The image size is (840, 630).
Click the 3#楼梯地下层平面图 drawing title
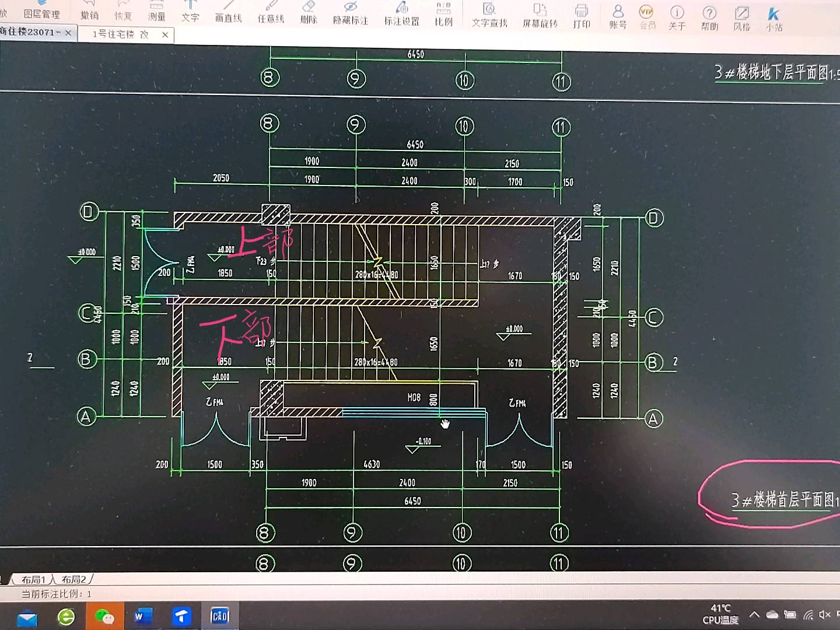(777, 72)
